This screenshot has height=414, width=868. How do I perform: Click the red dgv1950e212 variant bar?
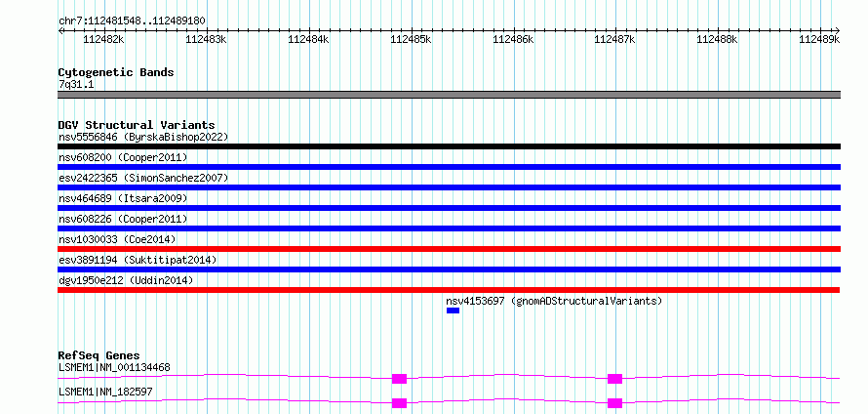449,290
